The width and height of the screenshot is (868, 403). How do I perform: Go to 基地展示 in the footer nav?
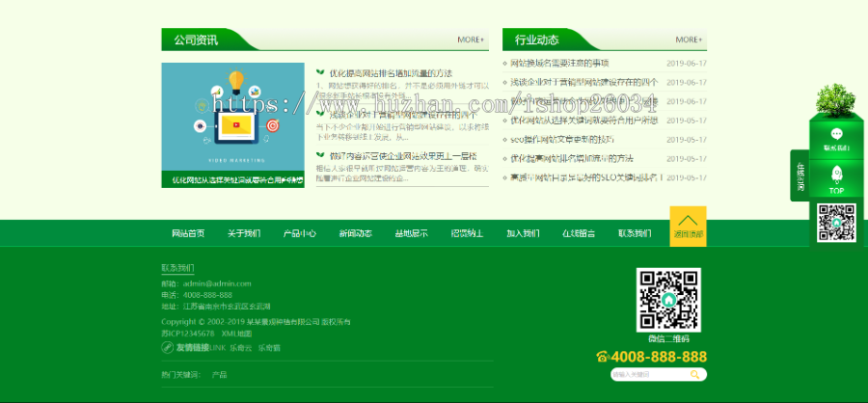click(x=411, y=233)
